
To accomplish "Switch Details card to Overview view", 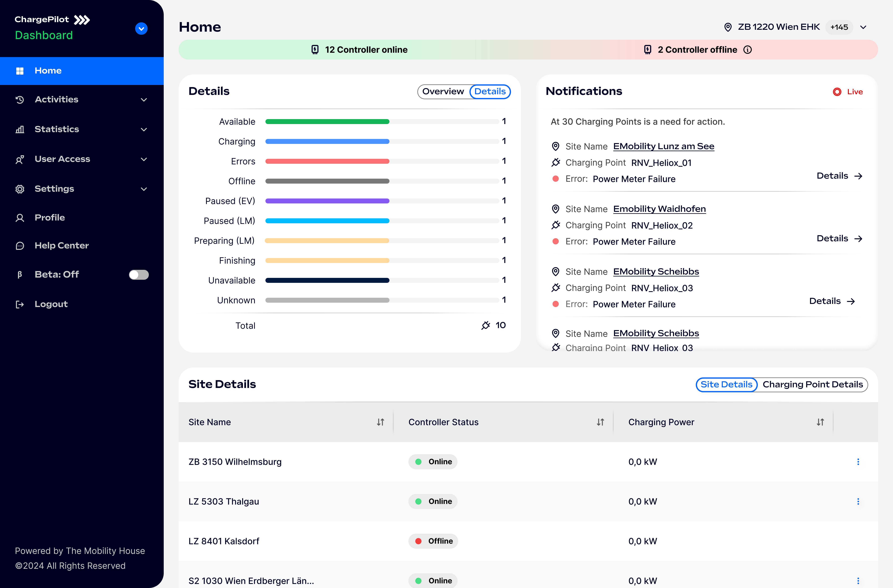I will tap(443, 91).
